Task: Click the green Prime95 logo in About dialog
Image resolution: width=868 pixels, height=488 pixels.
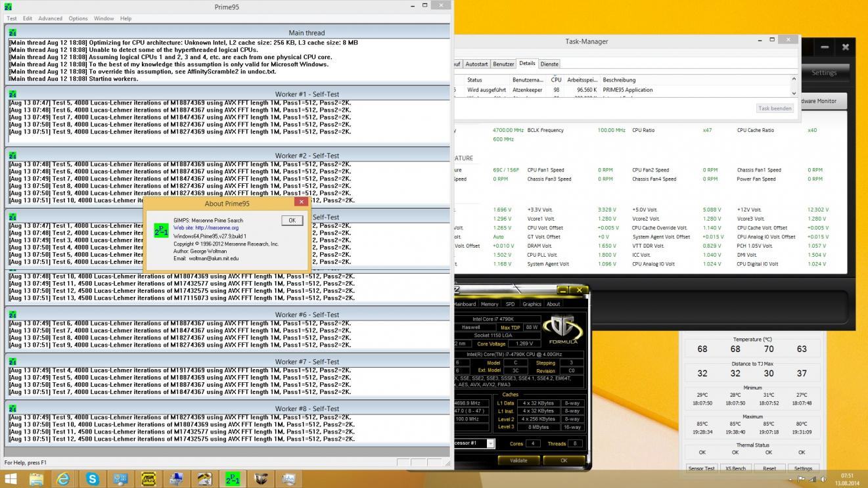Action: click(161, 231)
